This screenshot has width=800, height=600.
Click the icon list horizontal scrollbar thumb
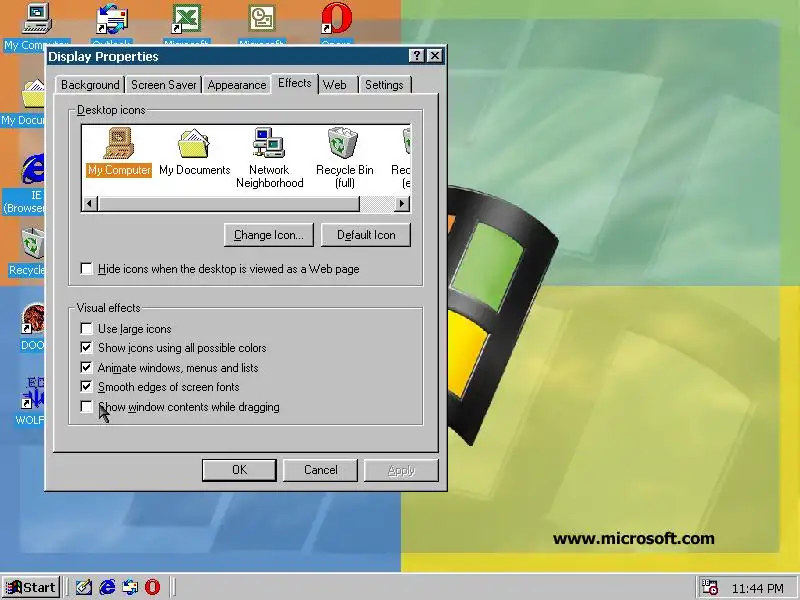coord(229,204)
